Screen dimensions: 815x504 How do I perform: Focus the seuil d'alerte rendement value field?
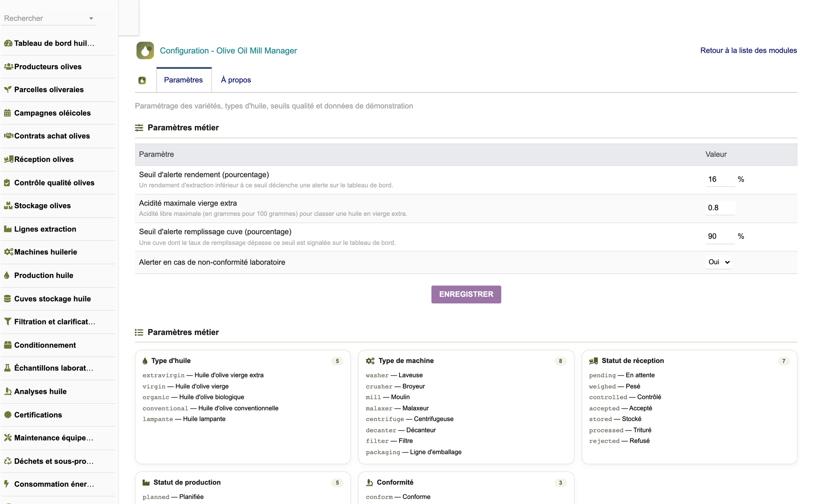[x=720, y=179]
